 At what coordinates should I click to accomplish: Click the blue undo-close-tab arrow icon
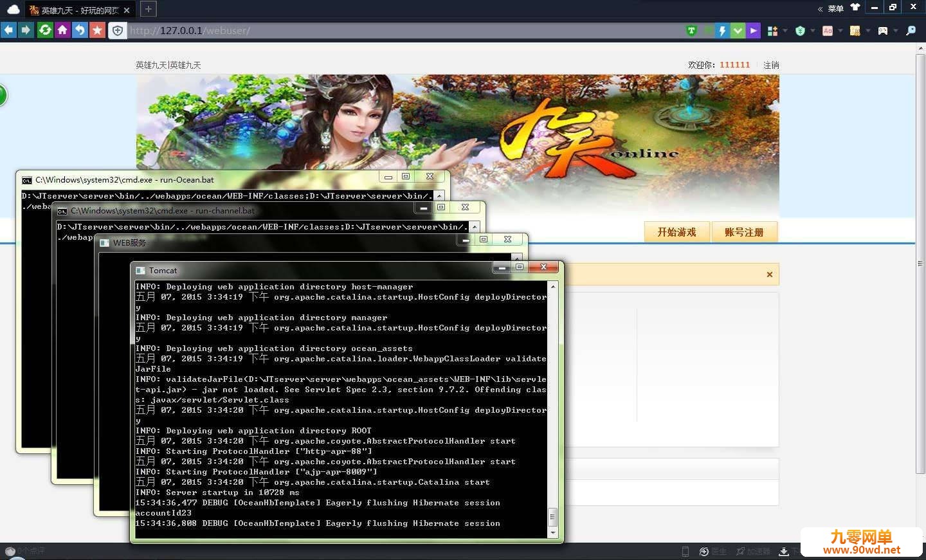80,30
